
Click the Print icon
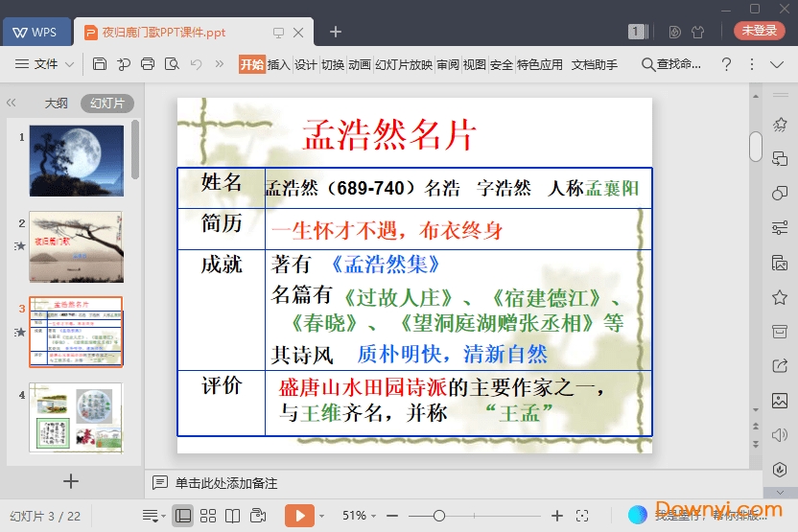tap(148, 64)
